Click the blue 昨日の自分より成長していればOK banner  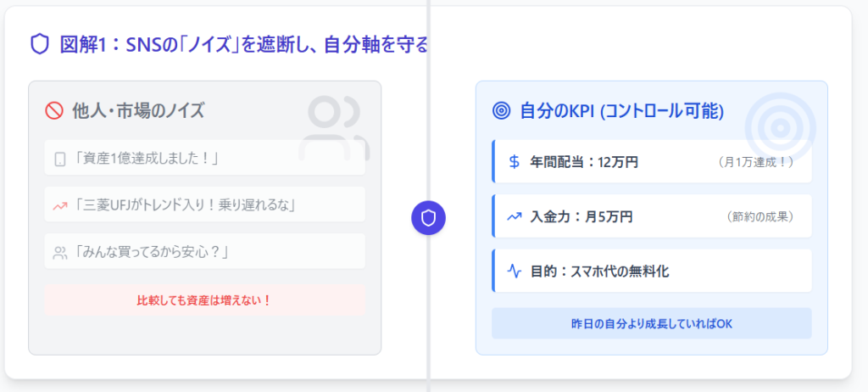coord(651,323)
